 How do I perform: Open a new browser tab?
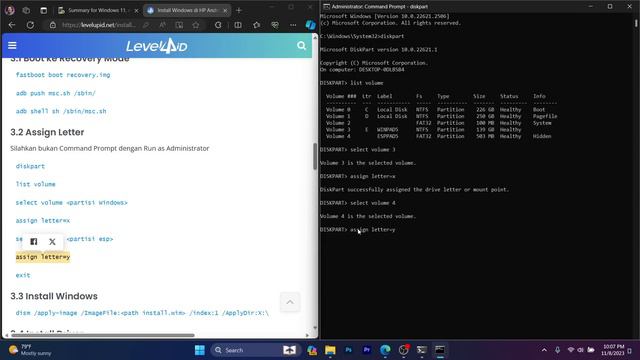click(x=239, y=10)
